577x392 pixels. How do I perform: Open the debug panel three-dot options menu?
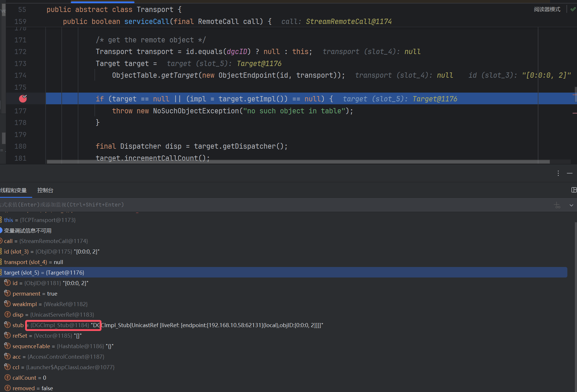pyautogui.click(x=558, y=173)
